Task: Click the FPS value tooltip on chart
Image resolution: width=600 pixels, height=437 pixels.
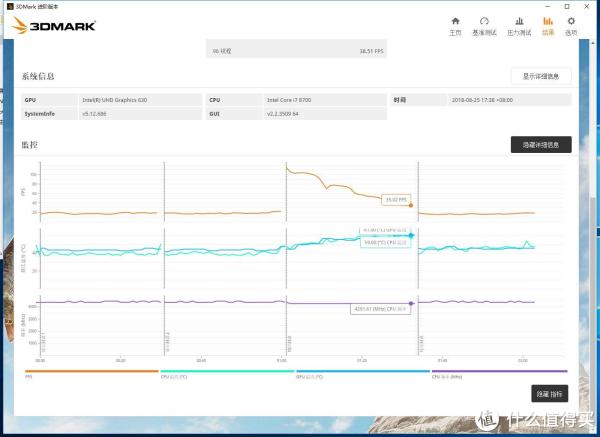Action: 396,200
